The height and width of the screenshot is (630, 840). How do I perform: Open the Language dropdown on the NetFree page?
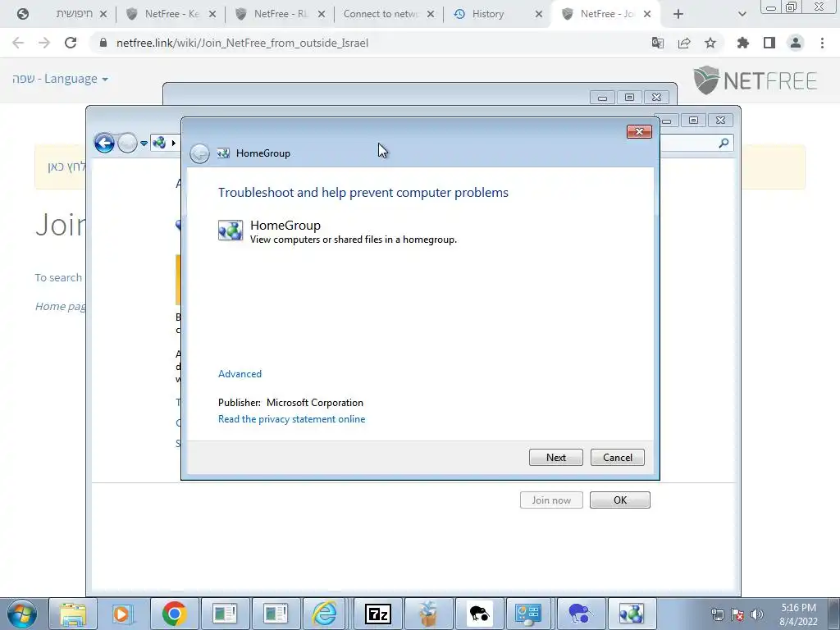pos(60,79)
